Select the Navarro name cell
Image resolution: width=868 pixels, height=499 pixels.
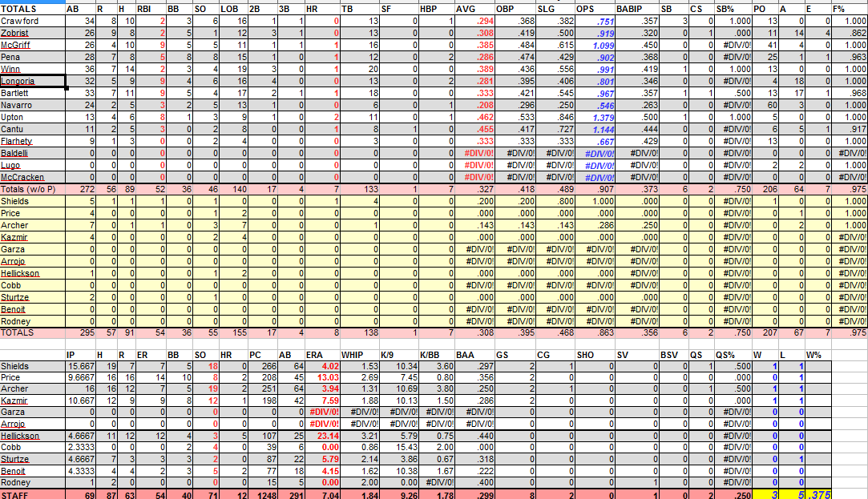pyautogui.click(x=33, y=105)
